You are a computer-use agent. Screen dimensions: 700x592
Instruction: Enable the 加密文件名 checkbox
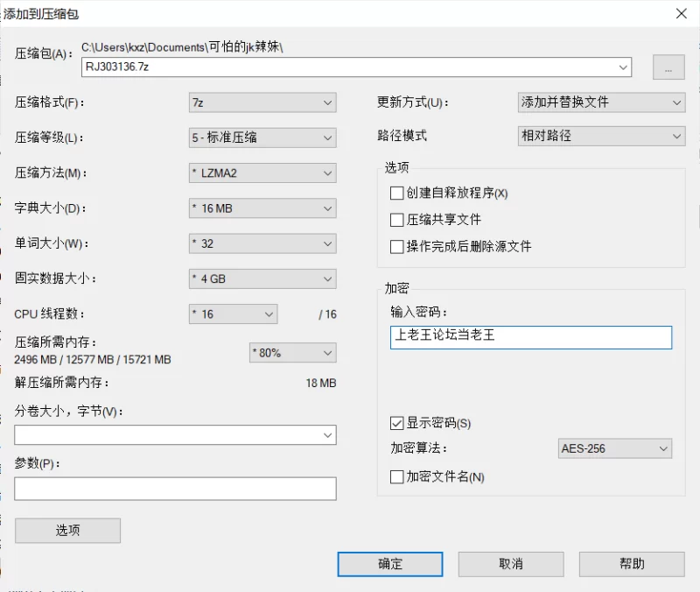click(396, 477)
